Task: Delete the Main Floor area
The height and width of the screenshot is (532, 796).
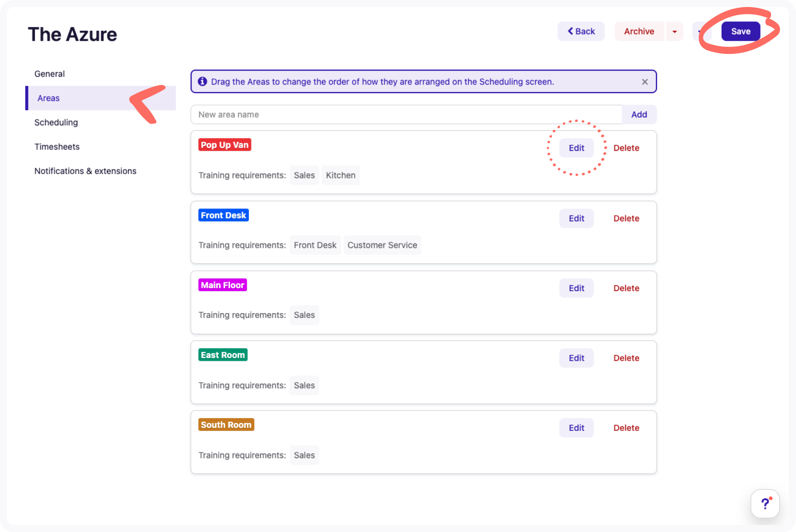Action: [626, 288]
